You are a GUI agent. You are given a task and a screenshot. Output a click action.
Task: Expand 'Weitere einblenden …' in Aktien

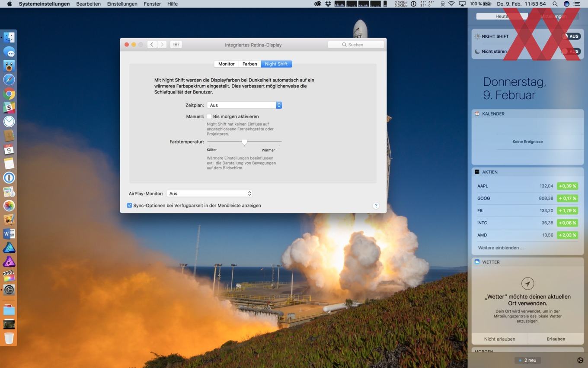point(501,248)
